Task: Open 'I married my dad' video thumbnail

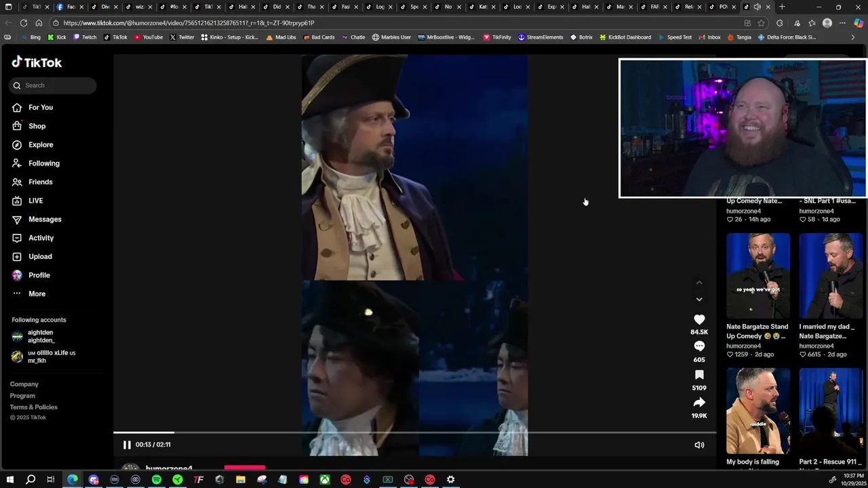Action: pos(831,276)
